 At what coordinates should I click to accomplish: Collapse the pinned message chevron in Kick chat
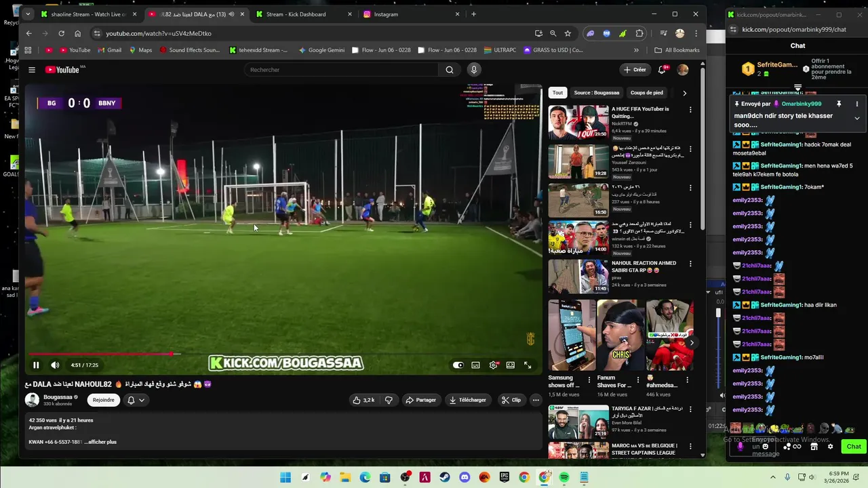[856, 118]
